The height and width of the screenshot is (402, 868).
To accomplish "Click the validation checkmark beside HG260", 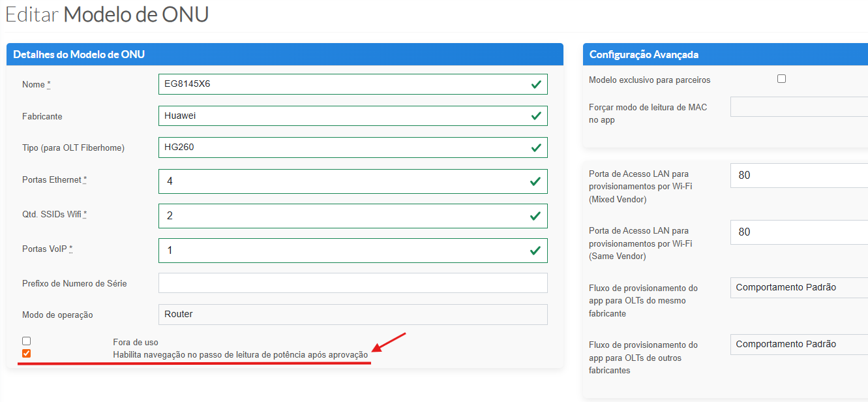I will [x=536, y=147].
